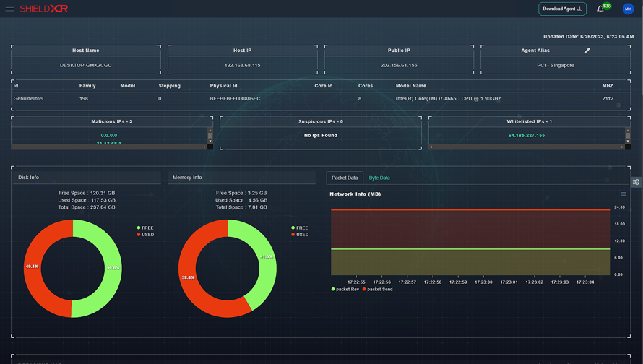
Task: Click the Memory Info panel title
Action: [187, 178]
